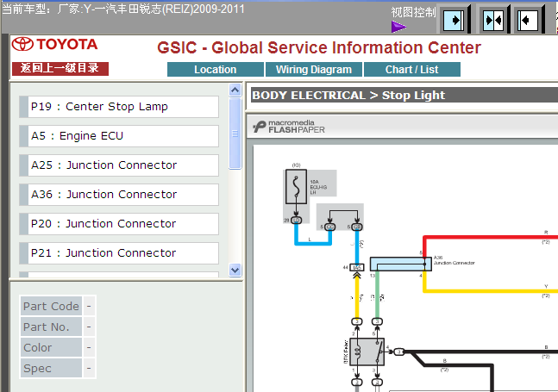Select A25 : Junction Connector
Viewport: 558px width, 392px height.
click(x=119, y=165)
